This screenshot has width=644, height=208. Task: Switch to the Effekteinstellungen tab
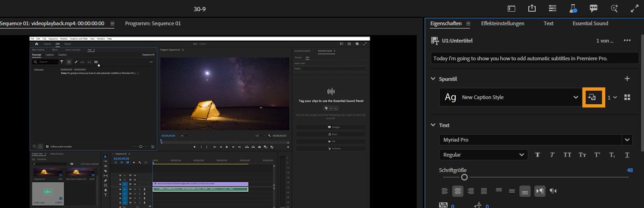coord(503,23)
